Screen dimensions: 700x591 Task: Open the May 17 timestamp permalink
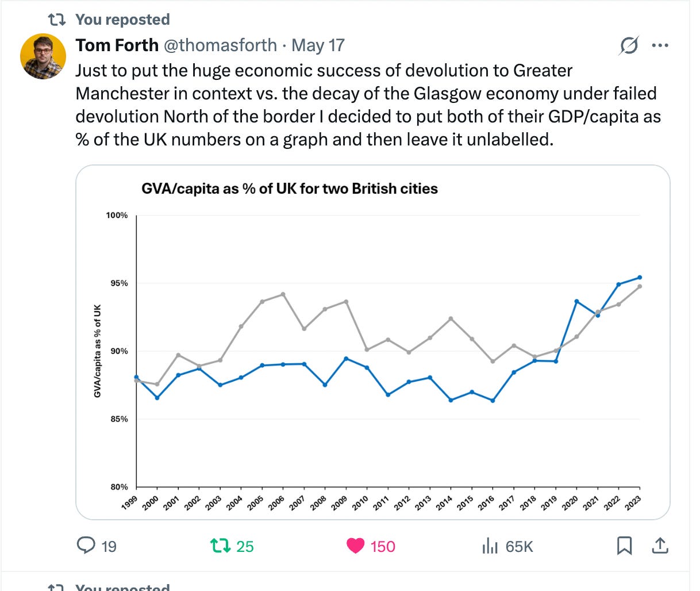318,45
